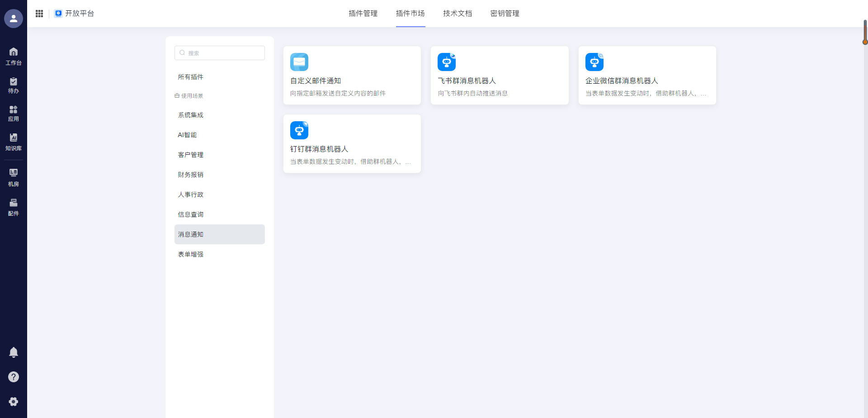Select the 表单增强 category

pos(191,254)
